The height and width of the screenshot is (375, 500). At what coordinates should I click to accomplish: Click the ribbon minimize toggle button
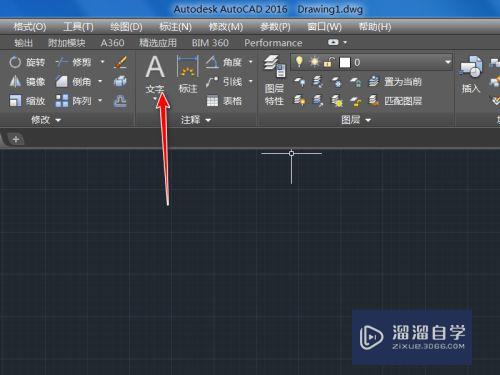[x=333, y=42]
